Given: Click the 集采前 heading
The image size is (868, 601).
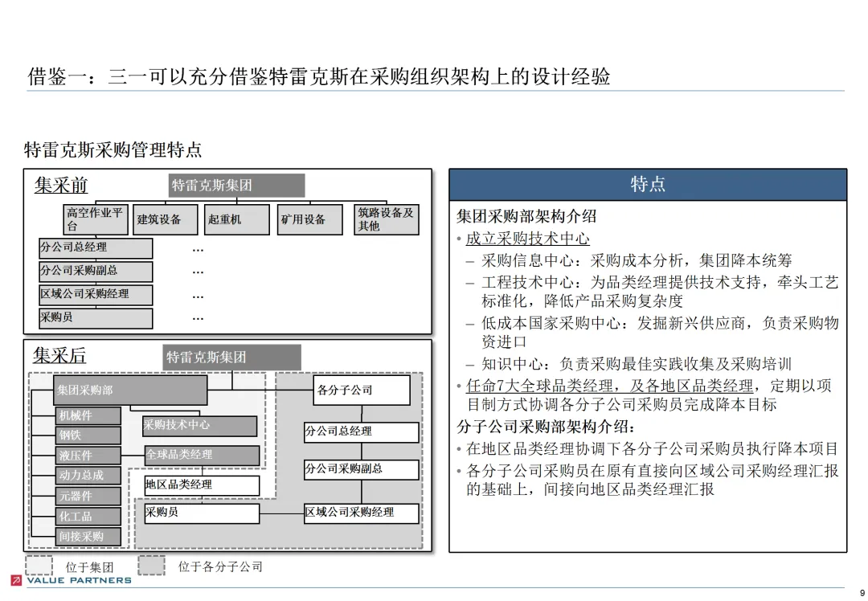Looking at the screenshot, I should pyautogui.click(x=61, y=185).
